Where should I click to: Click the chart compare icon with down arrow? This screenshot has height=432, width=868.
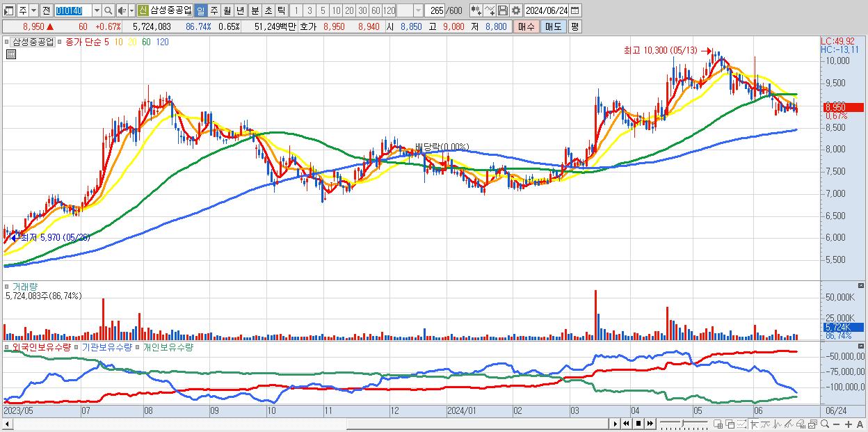pos(476,10)
